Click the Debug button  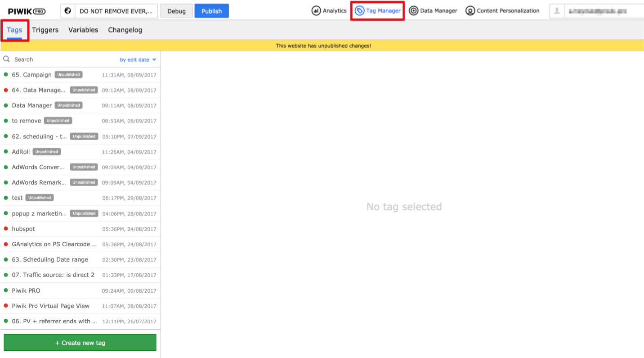(176, 11)
